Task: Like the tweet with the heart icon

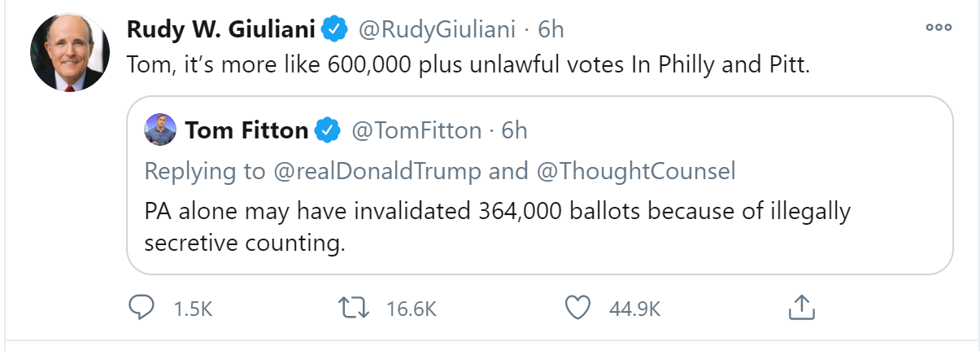Action: pos(577,308)
